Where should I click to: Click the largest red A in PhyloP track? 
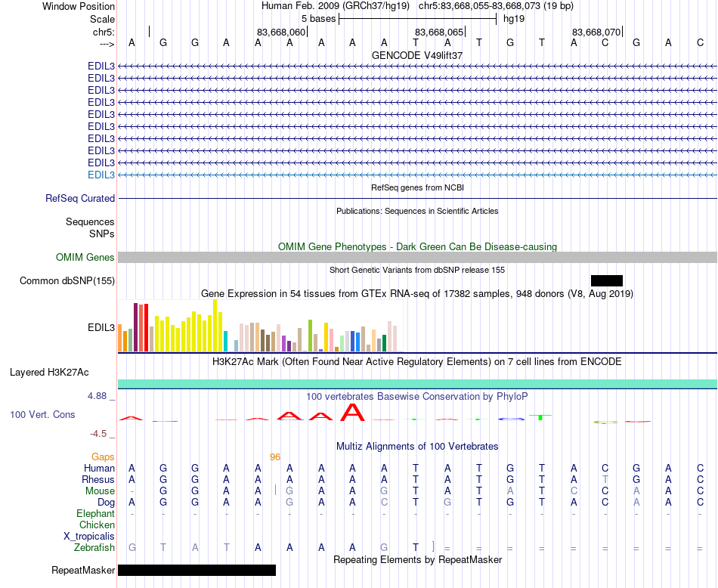[353, 412]
